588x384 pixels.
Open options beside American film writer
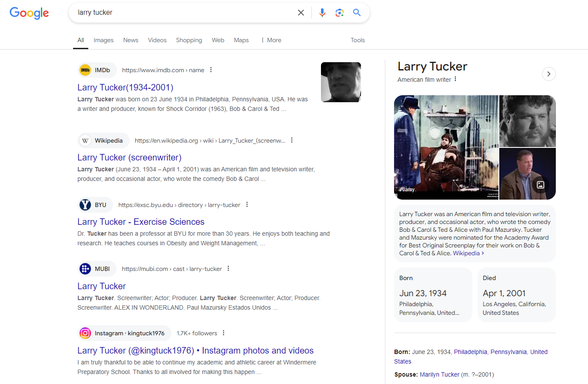click(455, 79)
